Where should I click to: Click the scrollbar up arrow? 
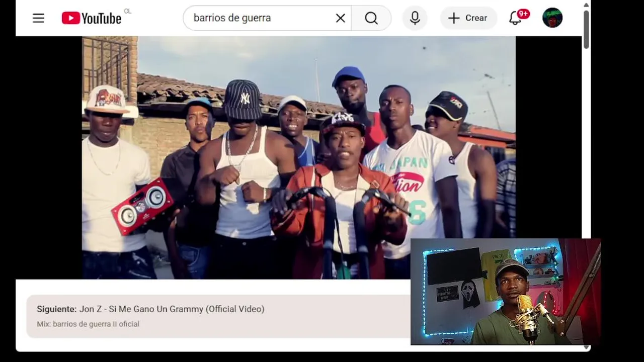pos(586,5)
